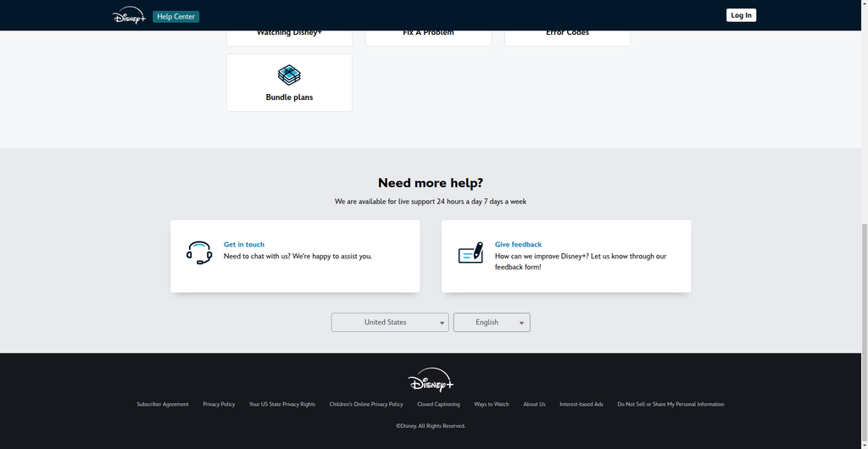868x449 pixels.
Task: Click the 'Need more help?' heading
Action: [x=431, y=183]
